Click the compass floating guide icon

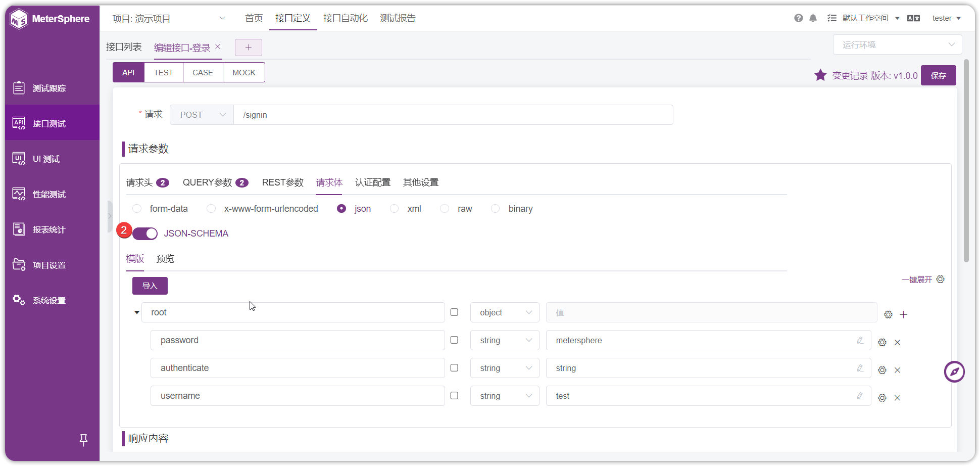pyautogui.click(x=954, y=372)
